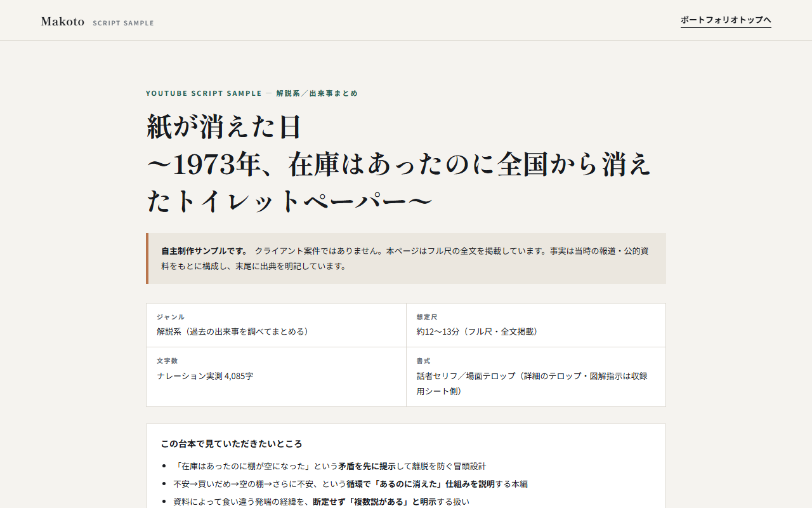Click the bold 自主制作サンプルです notice text
Viewport: 812px width, 508px height.
pos(204,251)
